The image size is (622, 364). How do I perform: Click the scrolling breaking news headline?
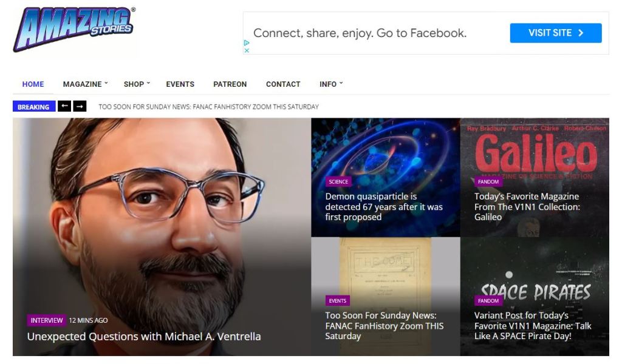pos(209,107)
